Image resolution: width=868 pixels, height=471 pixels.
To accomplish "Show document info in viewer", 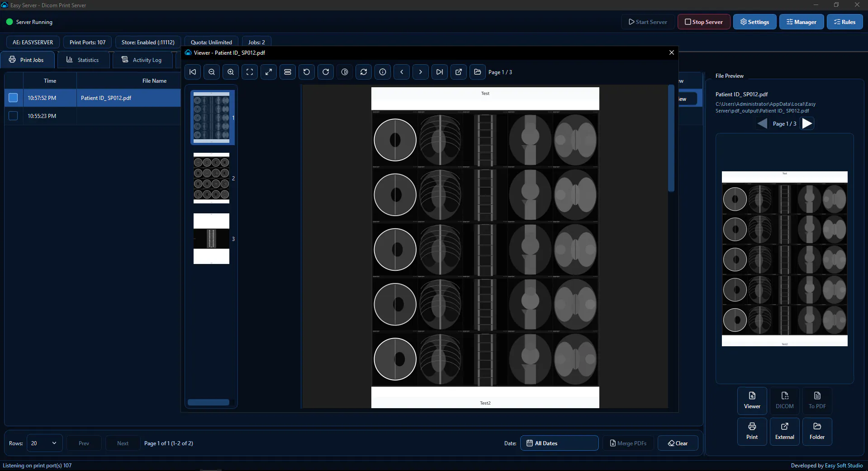I will [x=383, y=72].
